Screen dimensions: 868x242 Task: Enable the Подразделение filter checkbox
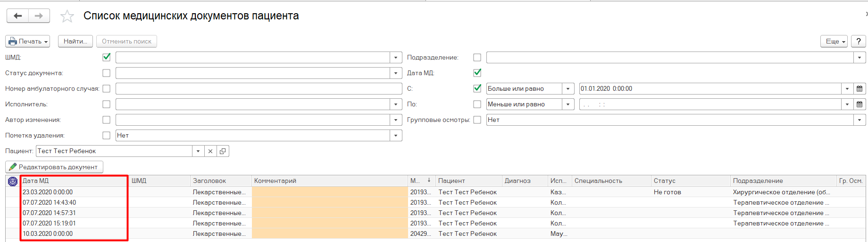[477, 57]
